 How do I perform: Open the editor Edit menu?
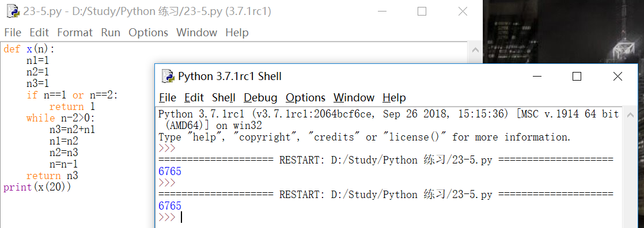point(39,32)
